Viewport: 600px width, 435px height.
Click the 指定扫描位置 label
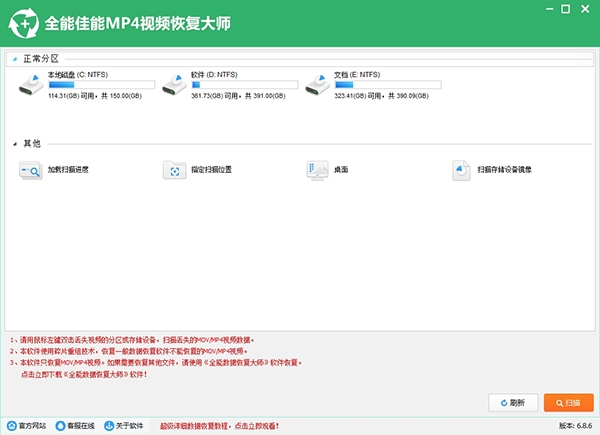pyautogui.click(x=212, y=169)
